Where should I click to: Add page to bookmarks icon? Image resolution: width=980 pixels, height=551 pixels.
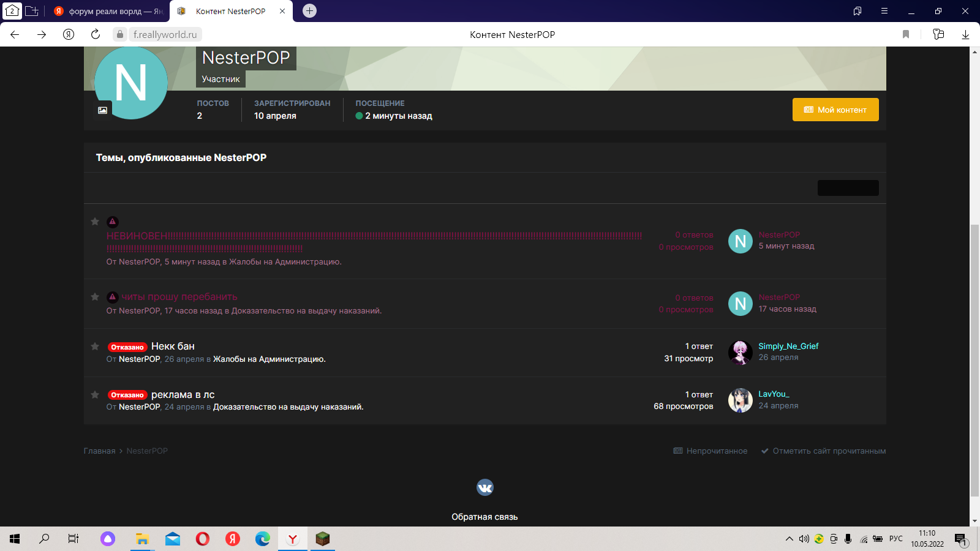coord(906,34)
